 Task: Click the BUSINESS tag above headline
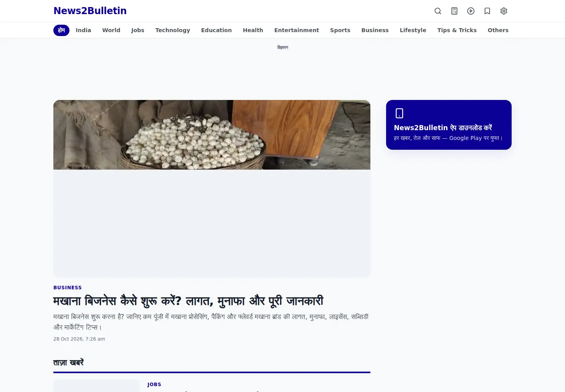click(x=67, y=287)
